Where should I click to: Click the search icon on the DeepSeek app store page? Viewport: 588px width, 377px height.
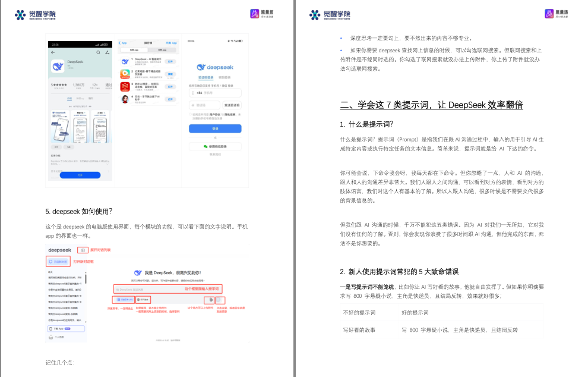pos(98,52)
